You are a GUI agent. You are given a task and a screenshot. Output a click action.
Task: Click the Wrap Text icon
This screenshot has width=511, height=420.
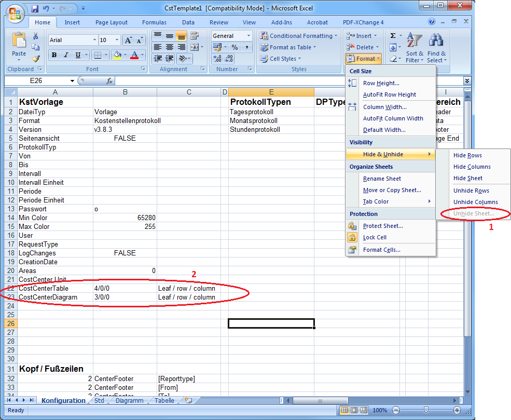coord(195,36)
